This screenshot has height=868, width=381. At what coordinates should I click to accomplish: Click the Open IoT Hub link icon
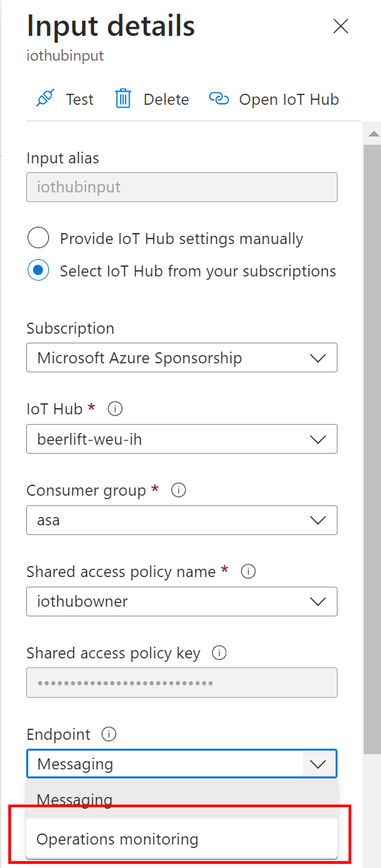[x=218, y=99]
